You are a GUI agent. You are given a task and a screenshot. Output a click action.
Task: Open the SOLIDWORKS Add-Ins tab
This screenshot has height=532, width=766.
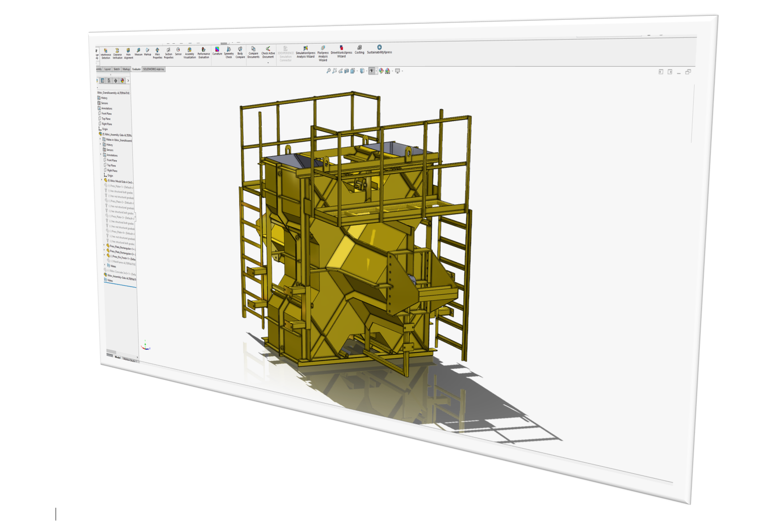(154, 69)
